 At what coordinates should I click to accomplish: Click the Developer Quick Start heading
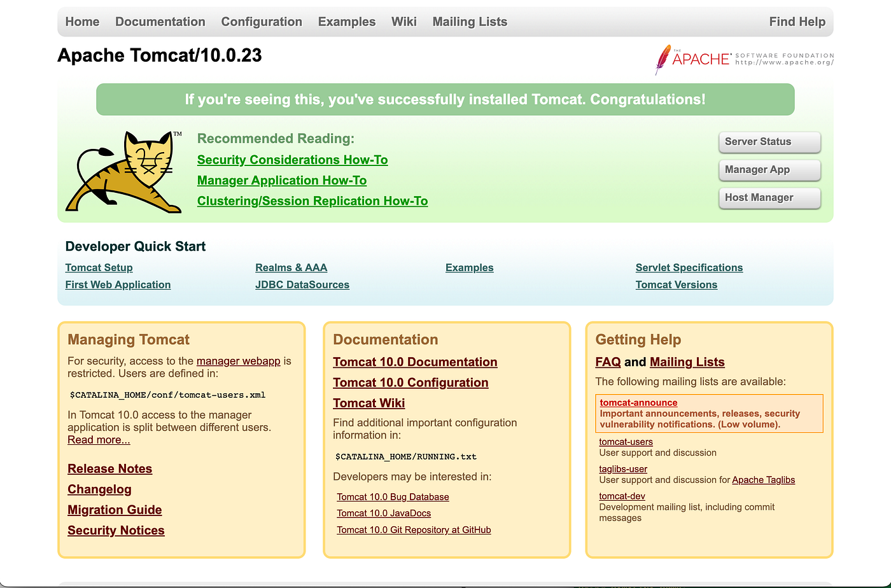coord(136,247)
